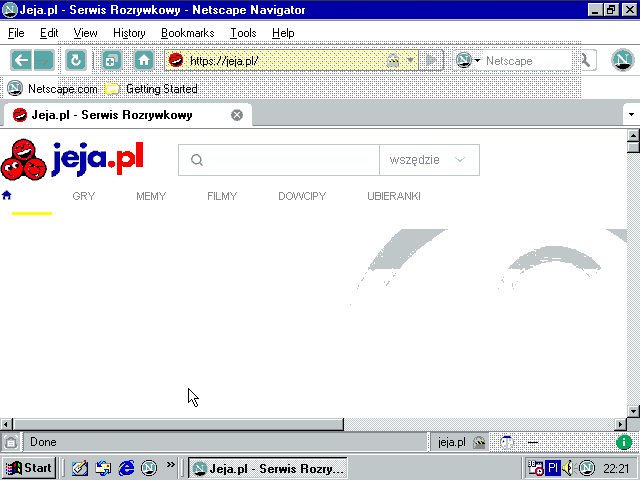
Task: Open the address bar history dropdown arrow
Action: click(x=411, y=60)
